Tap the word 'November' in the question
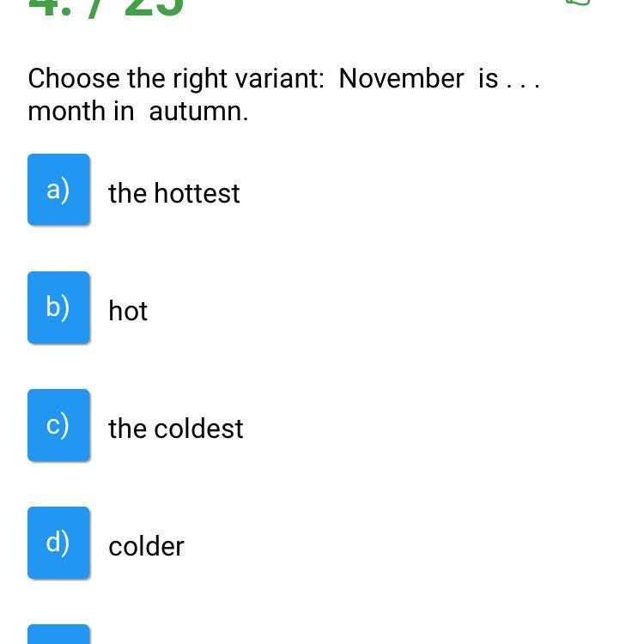The image size is (644, 644). point(401,78)
